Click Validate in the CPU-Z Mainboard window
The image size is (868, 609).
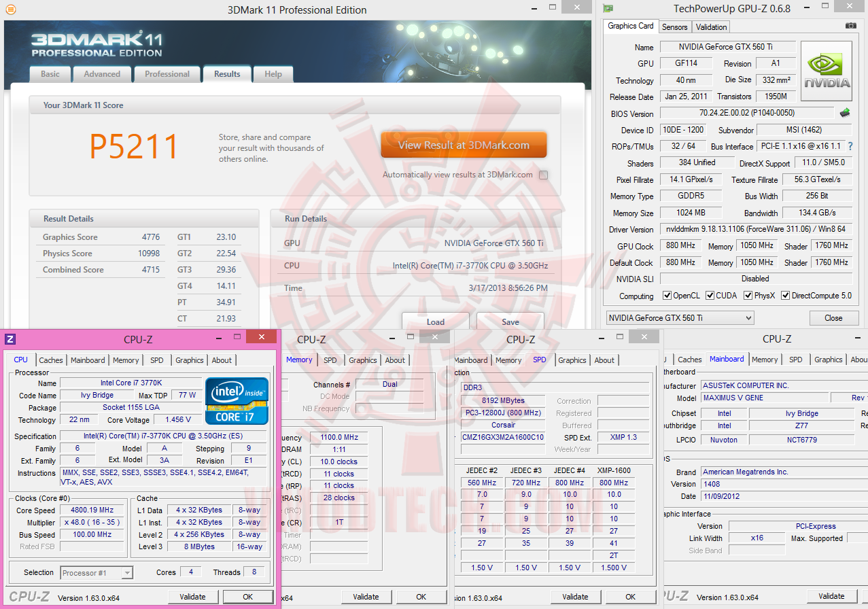(x=831, y=596)
